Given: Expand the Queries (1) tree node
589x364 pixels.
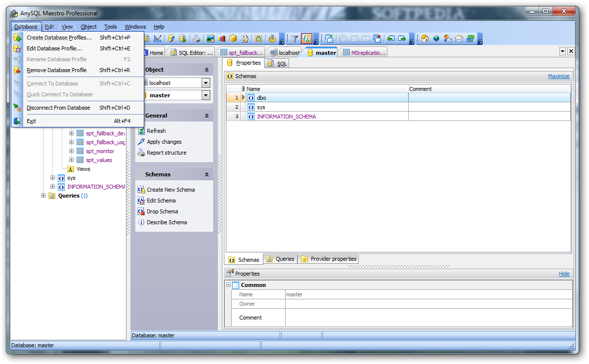Looking at the screenshot, I should pos(43,196).
